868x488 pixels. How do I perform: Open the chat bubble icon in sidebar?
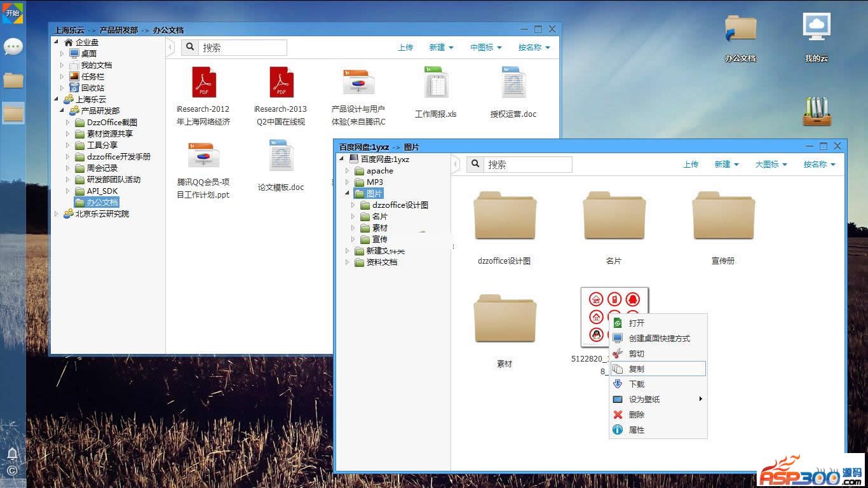[x=13, y=46]
